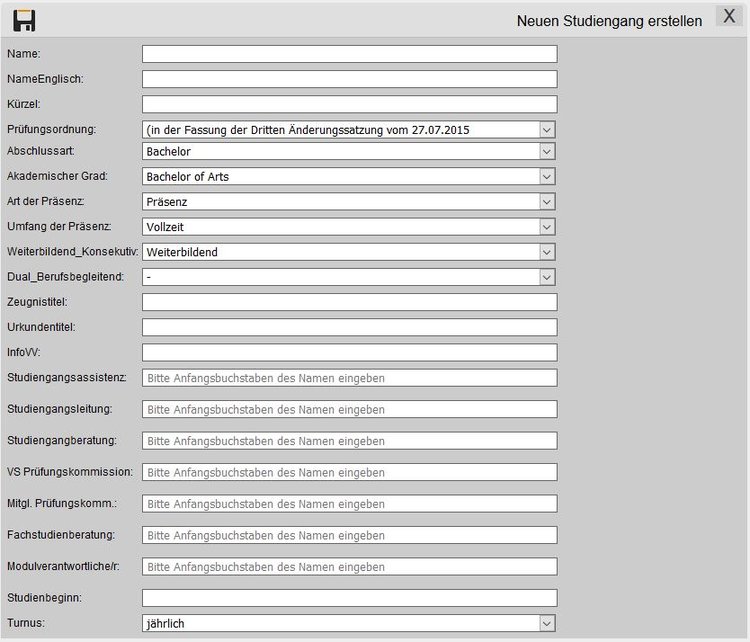
Task: Open Akademischer Grad dropdown list
Action: coord(349,177)
